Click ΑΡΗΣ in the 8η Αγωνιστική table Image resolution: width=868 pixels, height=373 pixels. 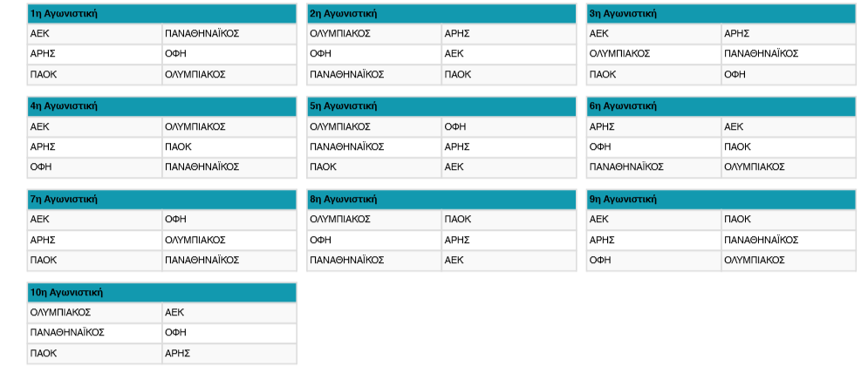click(457, 240)
